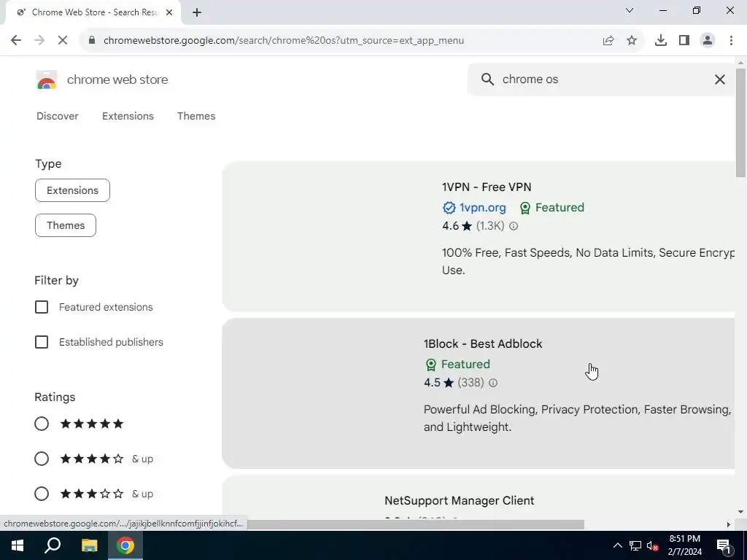Open the Discover tab

(57, 116)
